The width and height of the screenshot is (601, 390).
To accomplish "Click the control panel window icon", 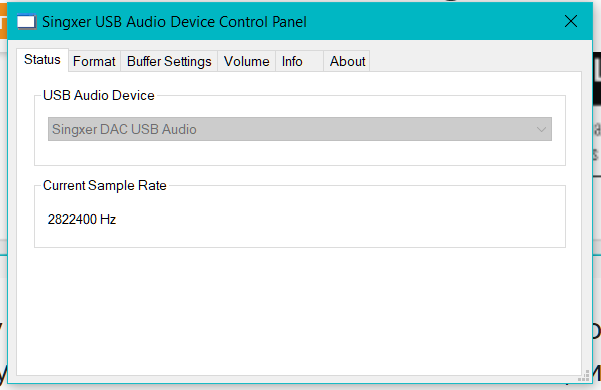I will [26, 22].
